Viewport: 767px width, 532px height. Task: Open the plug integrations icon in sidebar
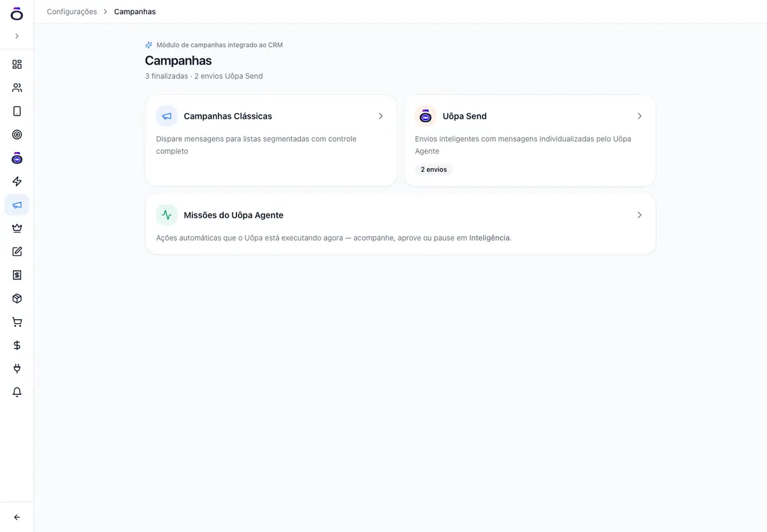coord(17,369)
